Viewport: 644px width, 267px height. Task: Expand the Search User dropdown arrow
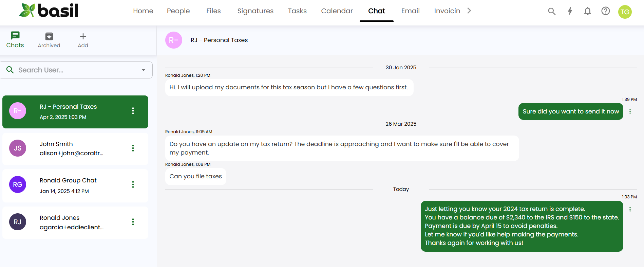click(x=144, y=70)
